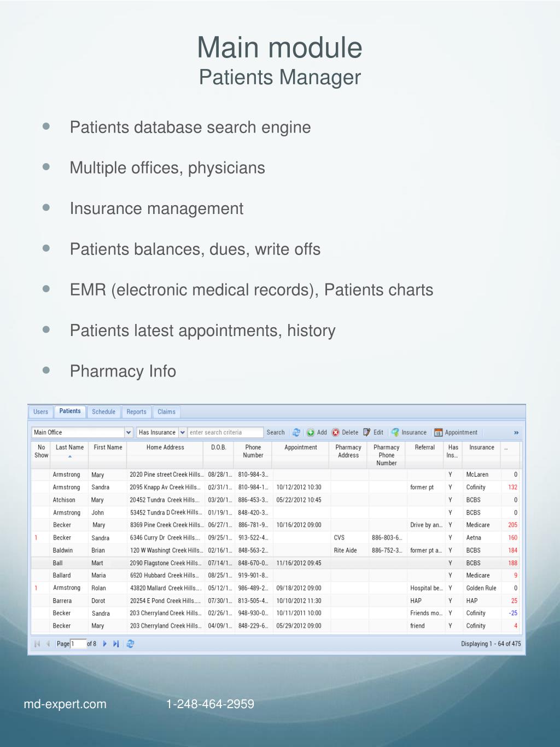This screenshot has width=560, height=747.
Task: Expand the toolbar overflow double-arrow
Action: click(516, 433)
